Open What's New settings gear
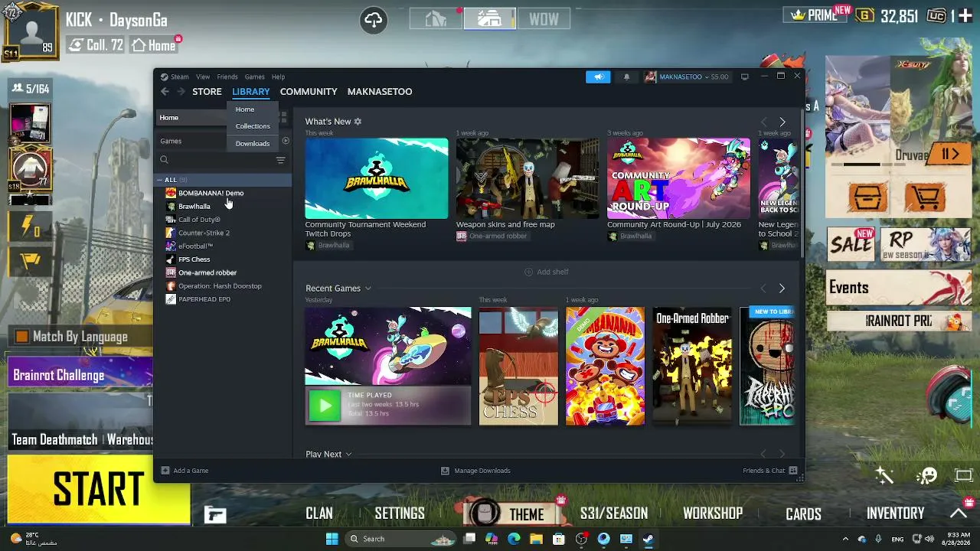980x551 pixels. click(x=358, y=122)
